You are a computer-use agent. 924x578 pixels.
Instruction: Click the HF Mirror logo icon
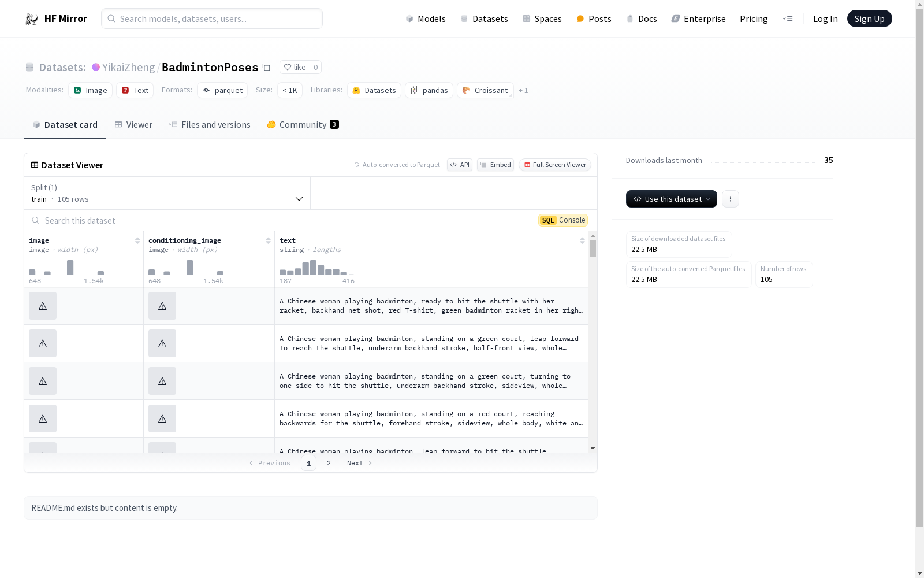(x=32, y=19)
